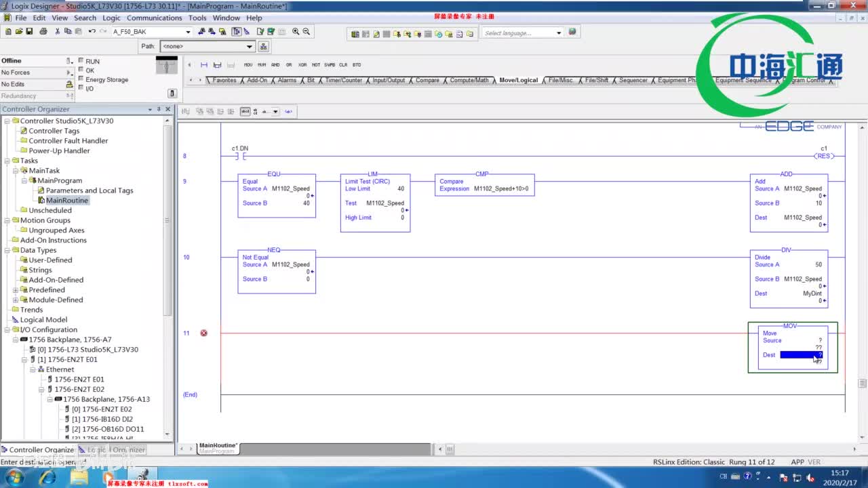Select the LIM Limit Test instruction block
The width and height of the screenshot is (868, 488).
click(375, 203)
